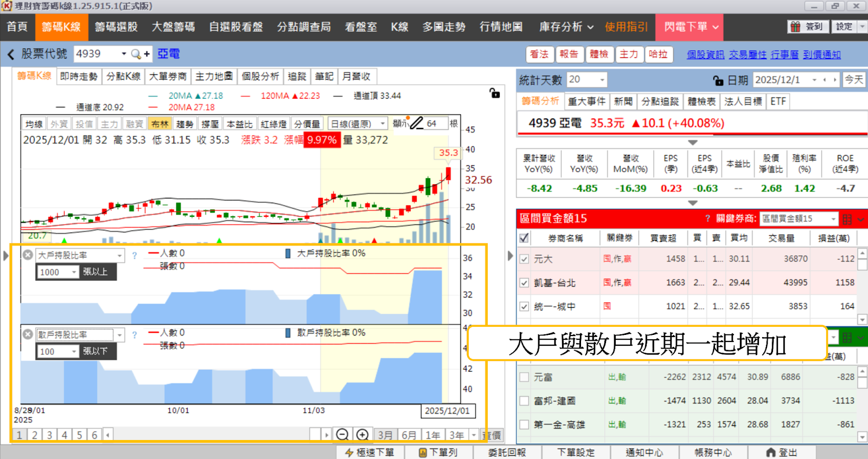Click the scroll-up arrow of the buyers table scrollbar
This screenshot has height=459, width=868.
click(862, 254)
